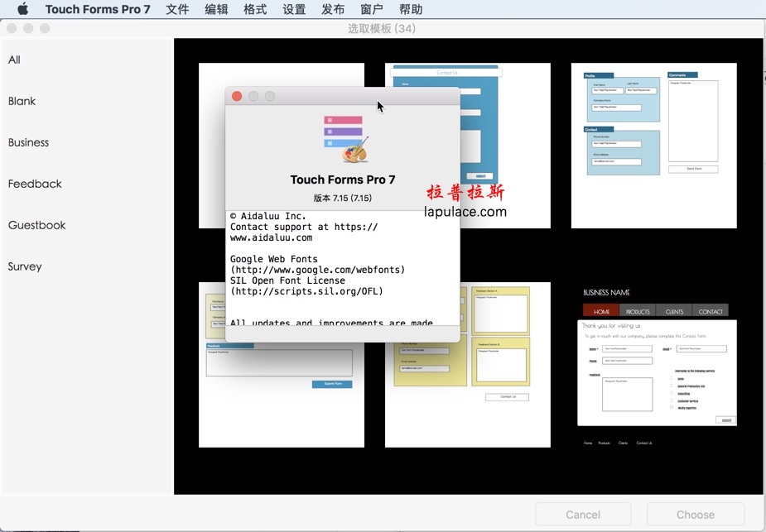Click the Cancel button

(x=583, y=515)
